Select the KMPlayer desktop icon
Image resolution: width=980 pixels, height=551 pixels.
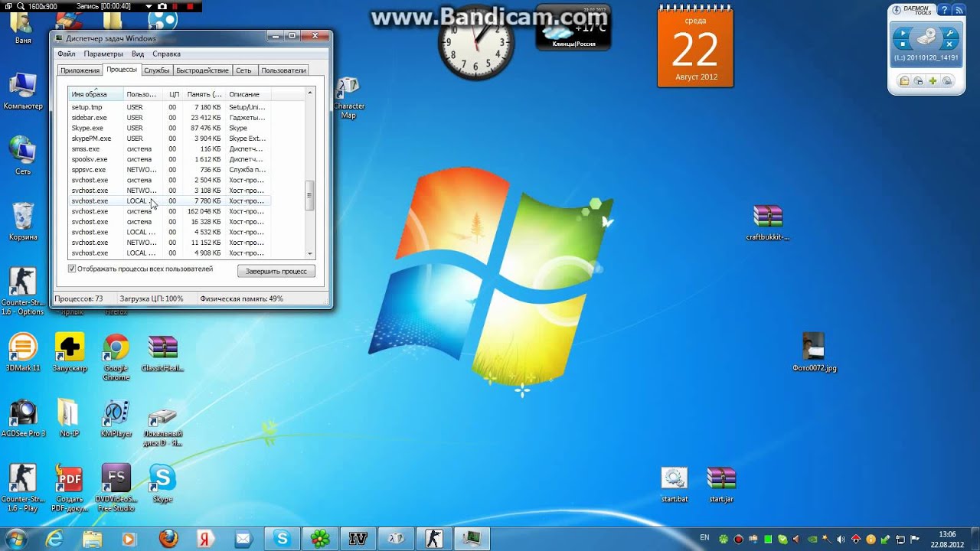116,419
